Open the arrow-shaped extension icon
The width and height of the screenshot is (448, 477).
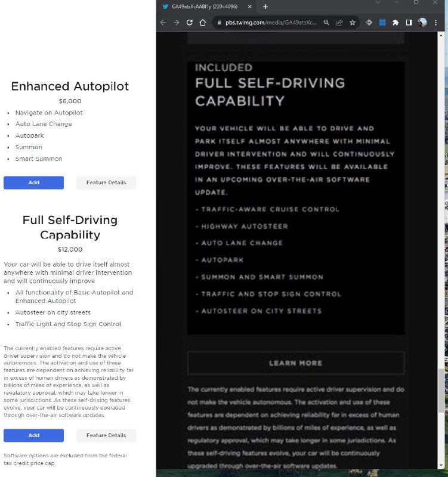(x=369, y=23)
